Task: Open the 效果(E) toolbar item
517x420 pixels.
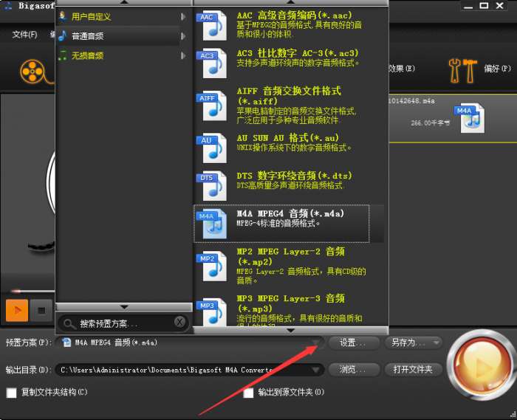Action: pos(402,69)
